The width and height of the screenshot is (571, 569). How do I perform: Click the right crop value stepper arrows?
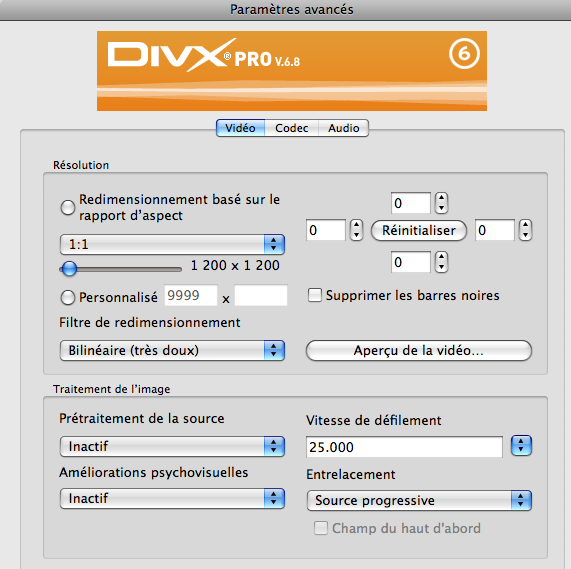(x=525, y=230)
